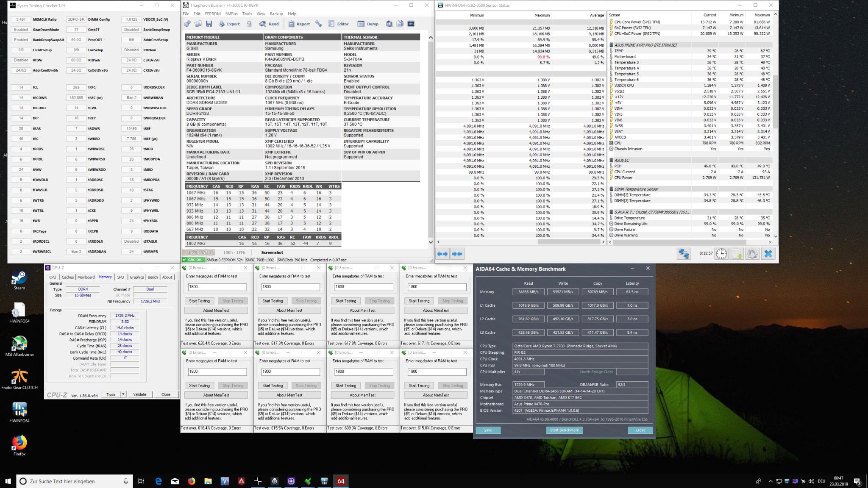
Task: Click the volume speaker icon in system tray
Action: pyautogui.click(x=811, y=481)
